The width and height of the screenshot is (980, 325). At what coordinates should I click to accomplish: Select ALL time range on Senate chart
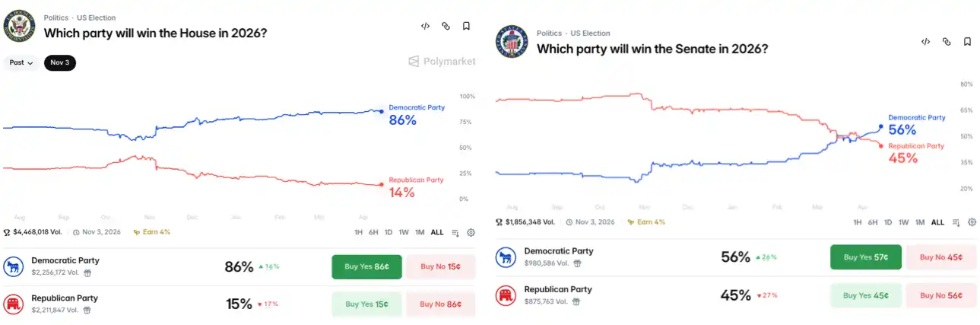[937, 223]
